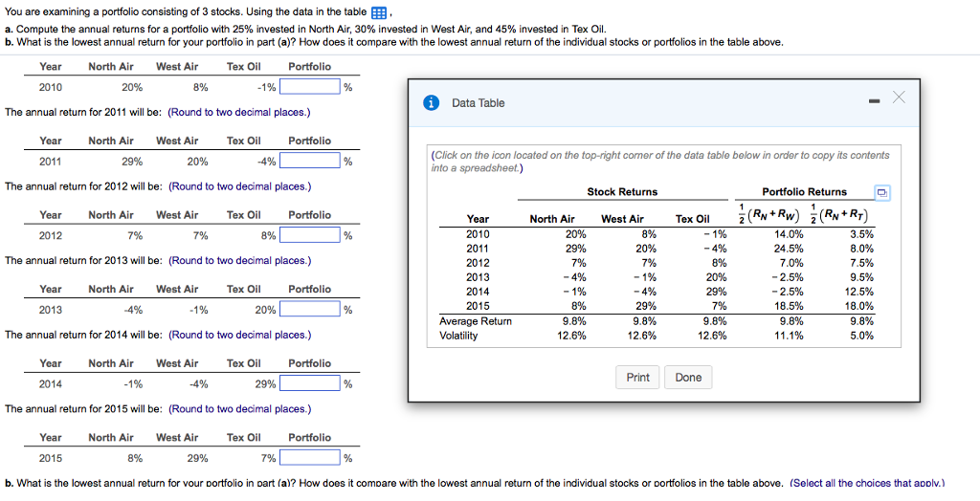Activate the 2013 Portfolio return input
Image resolution: width=980 pixels, height=501 pixels.
(x=310, y=310)
